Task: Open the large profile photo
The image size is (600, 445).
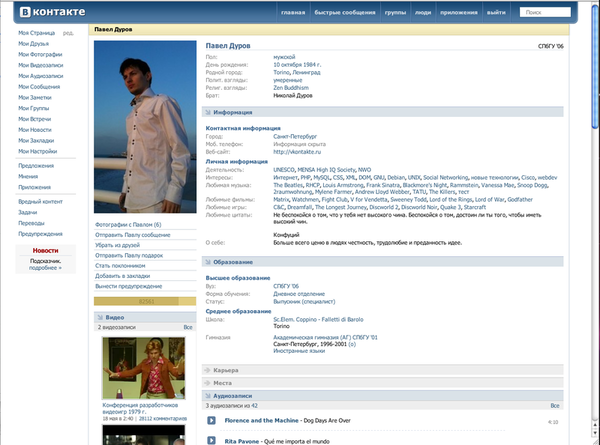Action: point(145,127)
